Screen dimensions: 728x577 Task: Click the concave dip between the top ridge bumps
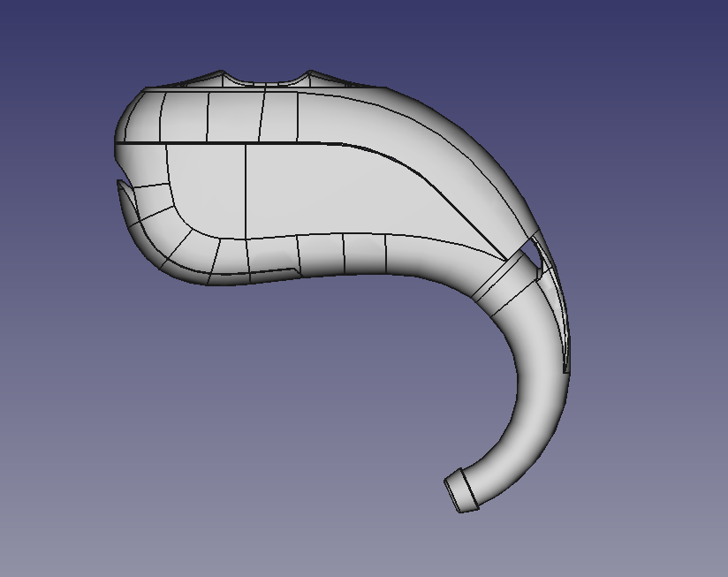coord(265,83)
